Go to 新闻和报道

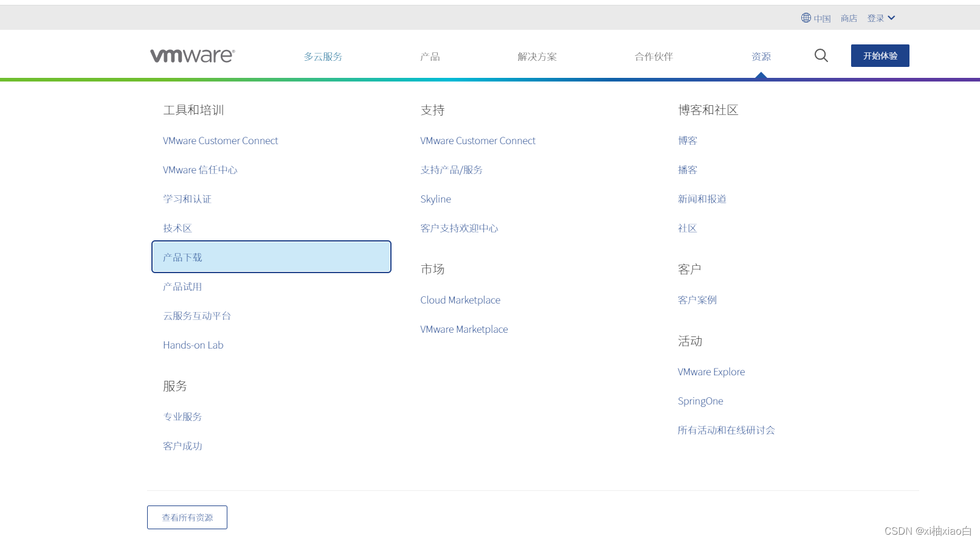click(702, 199)
